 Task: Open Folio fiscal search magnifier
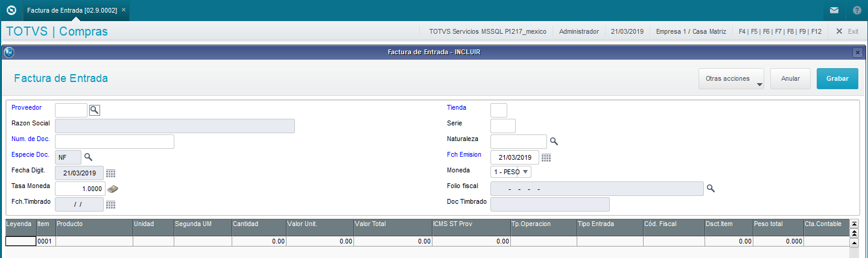[711, 189]
